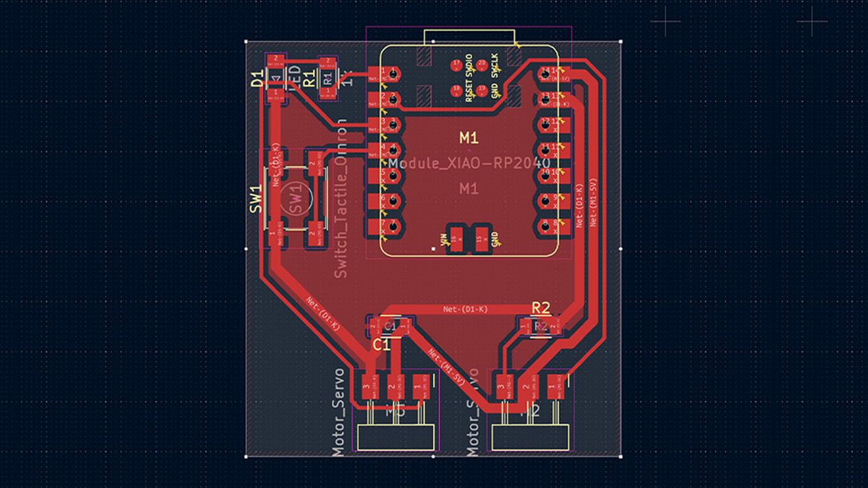The height and width of the screenshot is (488, 868).
Task: Select pad 2 of LED D1
Action: tap(276, 62)
